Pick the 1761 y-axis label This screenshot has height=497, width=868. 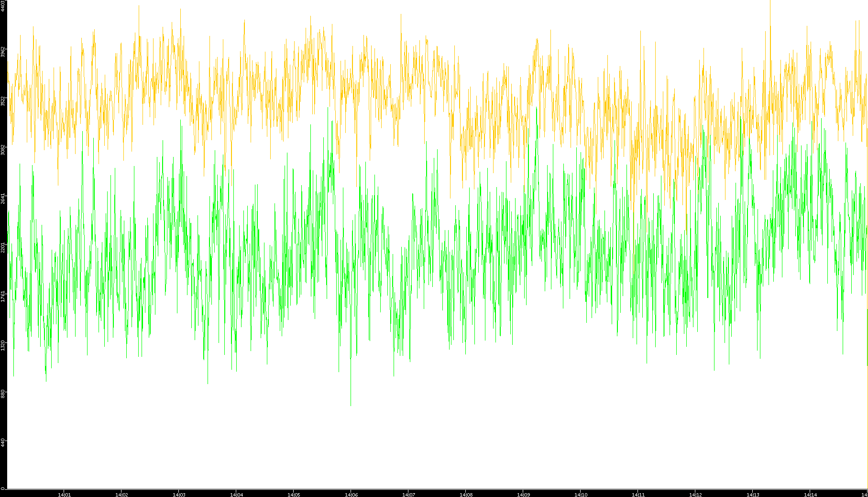3,296
